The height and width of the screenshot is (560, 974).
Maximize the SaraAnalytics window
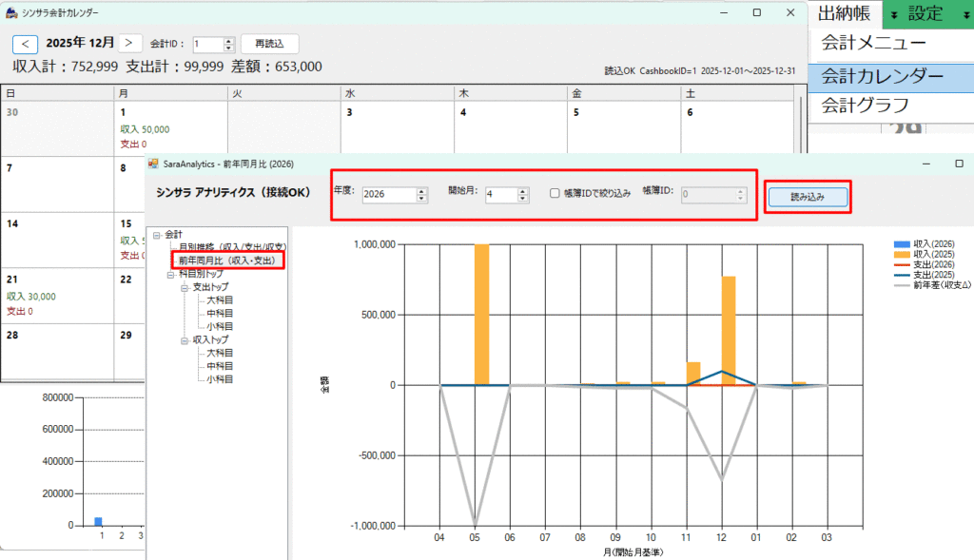pos(959,164)
